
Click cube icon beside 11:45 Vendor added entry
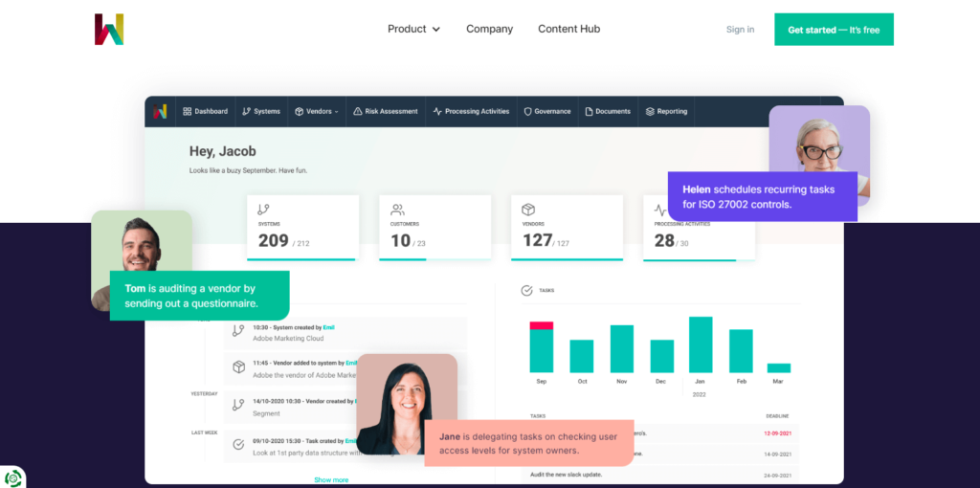coord(238,367)
